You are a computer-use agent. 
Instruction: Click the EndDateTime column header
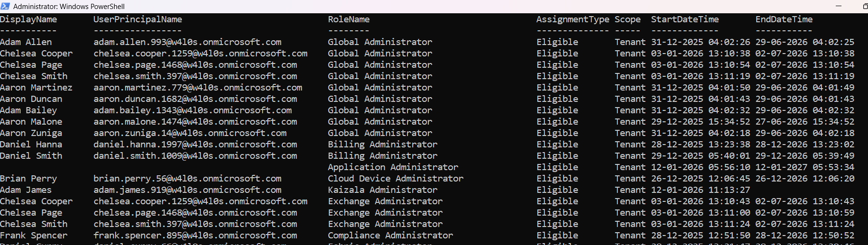[784, 19]
